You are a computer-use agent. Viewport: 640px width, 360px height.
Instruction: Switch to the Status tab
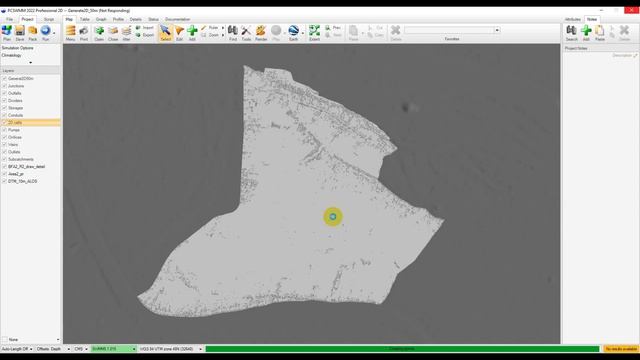pos(153,19)
